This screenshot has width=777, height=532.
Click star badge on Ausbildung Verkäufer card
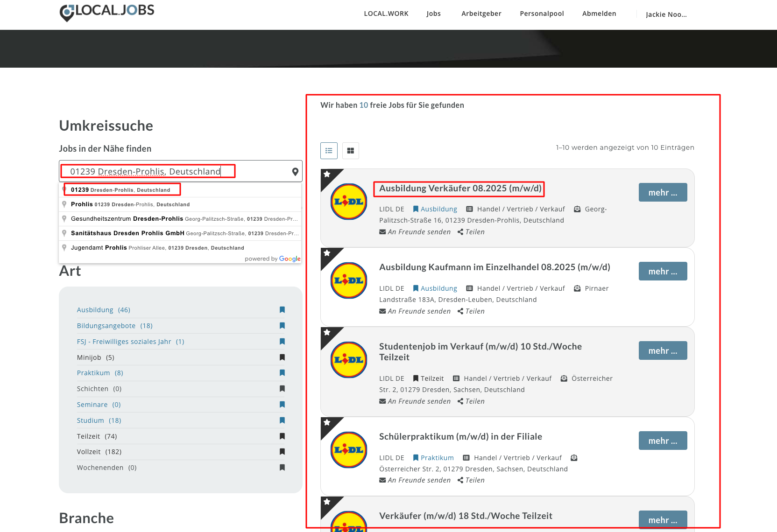point(327,175)
